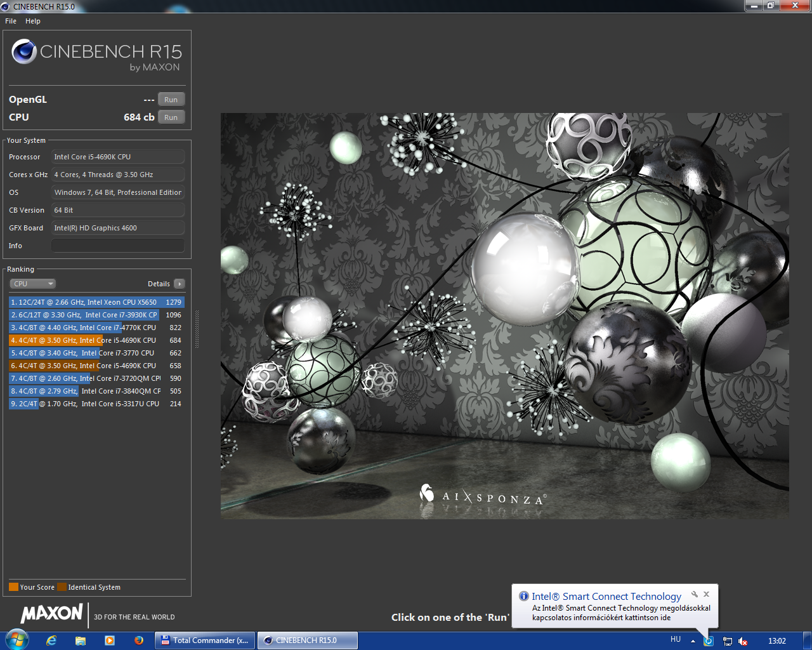The width and height of the screenshot is (812, 650).
Task: Launch Internet Explorer from the taskbar
Action: (51, 640)
